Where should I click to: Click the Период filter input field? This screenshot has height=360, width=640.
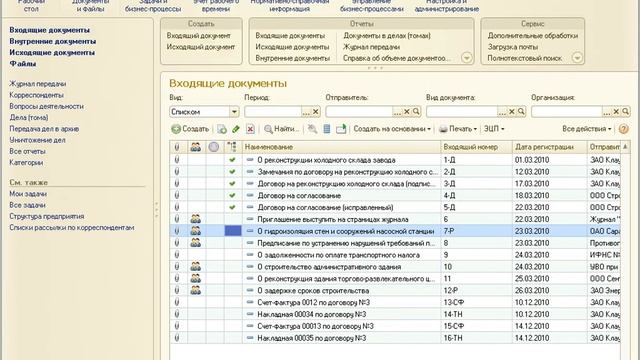tap(273, 111)
